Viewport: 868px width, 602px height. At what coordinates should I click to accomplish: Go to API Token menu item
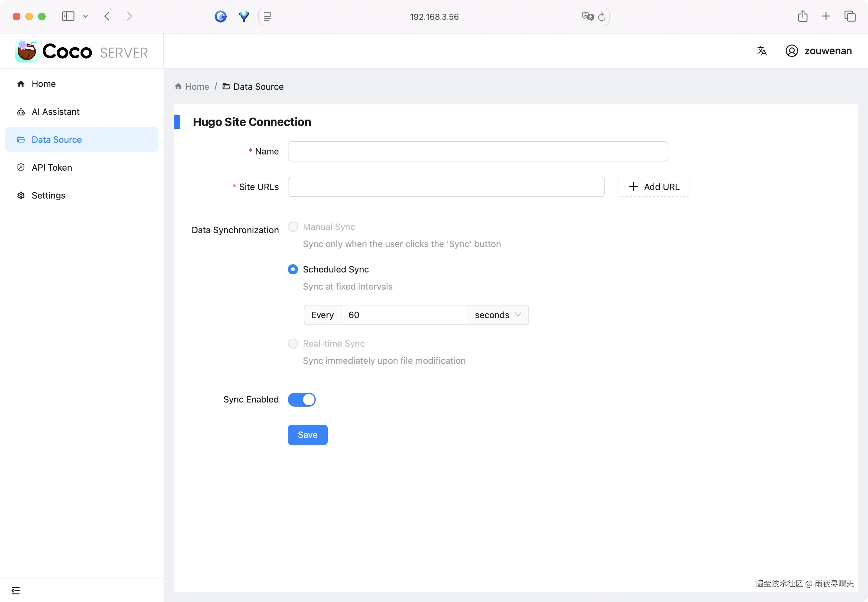[52, 167]
